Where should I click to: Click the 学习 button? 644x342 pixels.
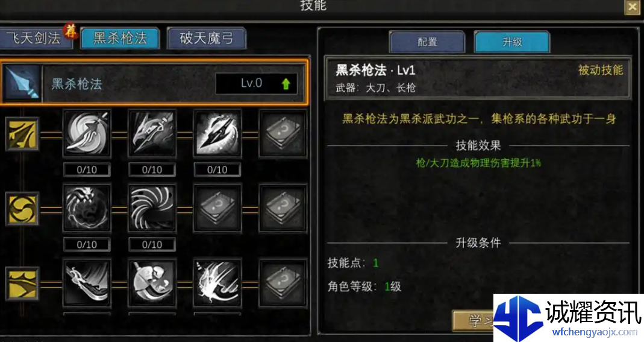click(x=473, y=321)
